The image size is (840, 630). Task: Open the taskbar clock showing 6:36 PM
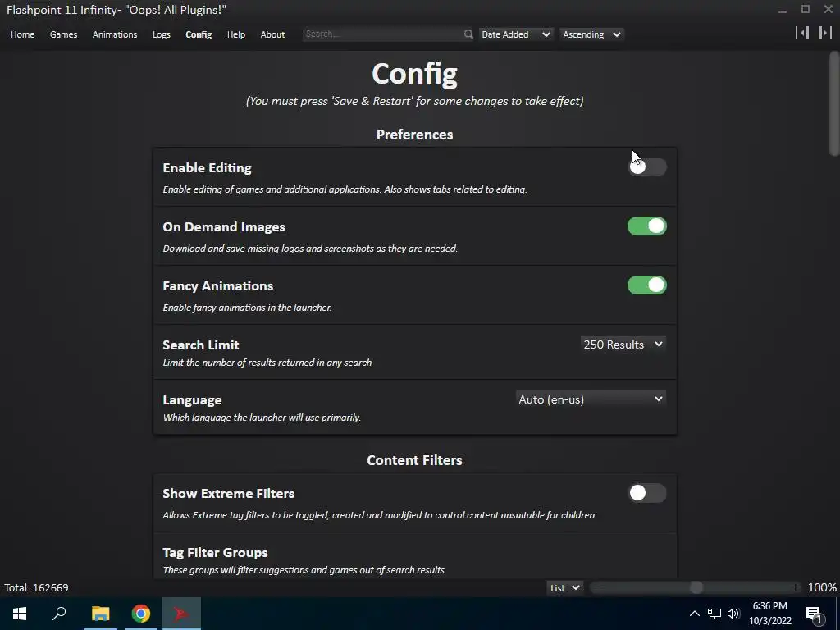(x=769, y=614)
